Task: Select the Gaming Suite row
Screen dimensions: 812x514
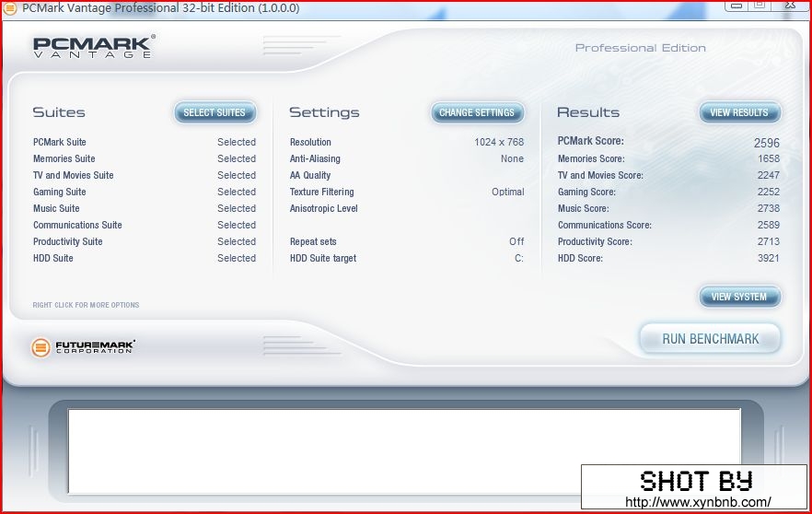Action: (145, 192)
